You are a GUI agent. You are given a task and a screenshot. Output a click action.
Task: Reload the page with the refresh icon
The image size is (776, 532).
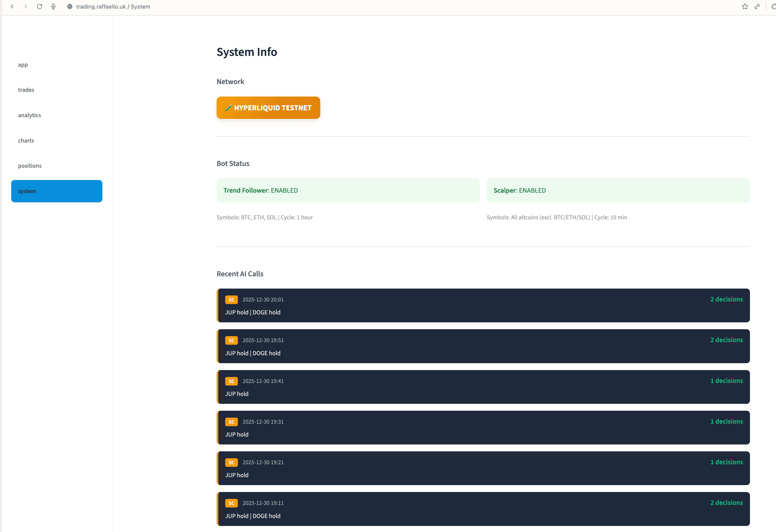[39, 6]
